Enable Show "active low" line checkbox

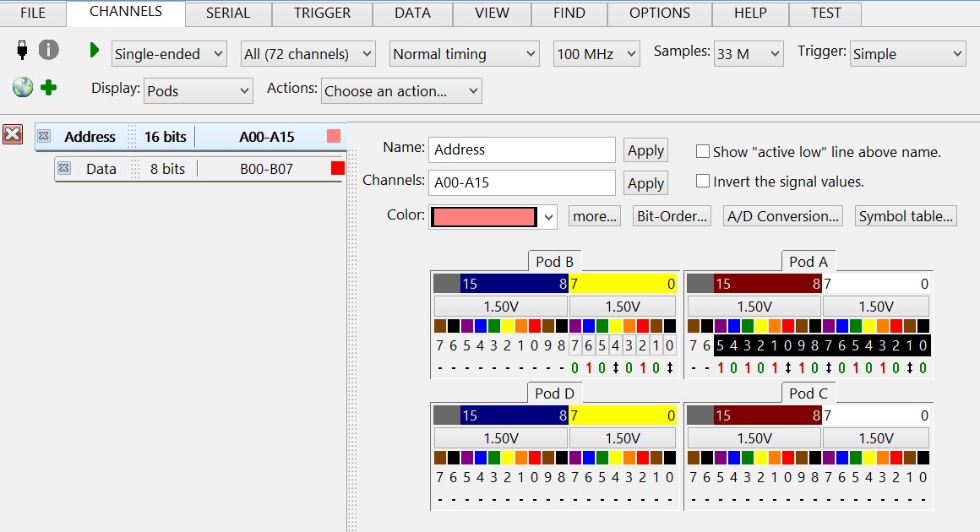point(702,152)
